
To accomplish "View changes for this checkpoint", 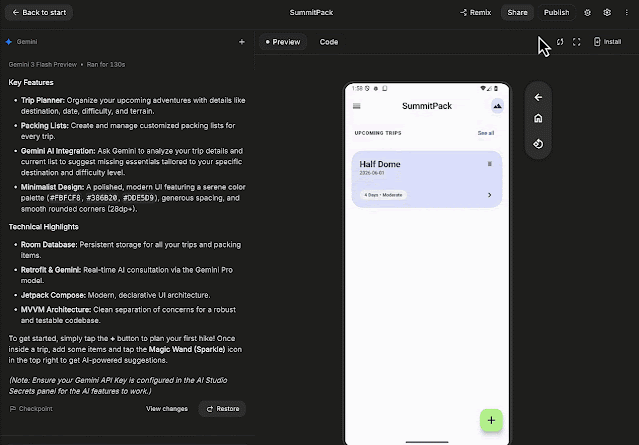I will tap(167, 409).
